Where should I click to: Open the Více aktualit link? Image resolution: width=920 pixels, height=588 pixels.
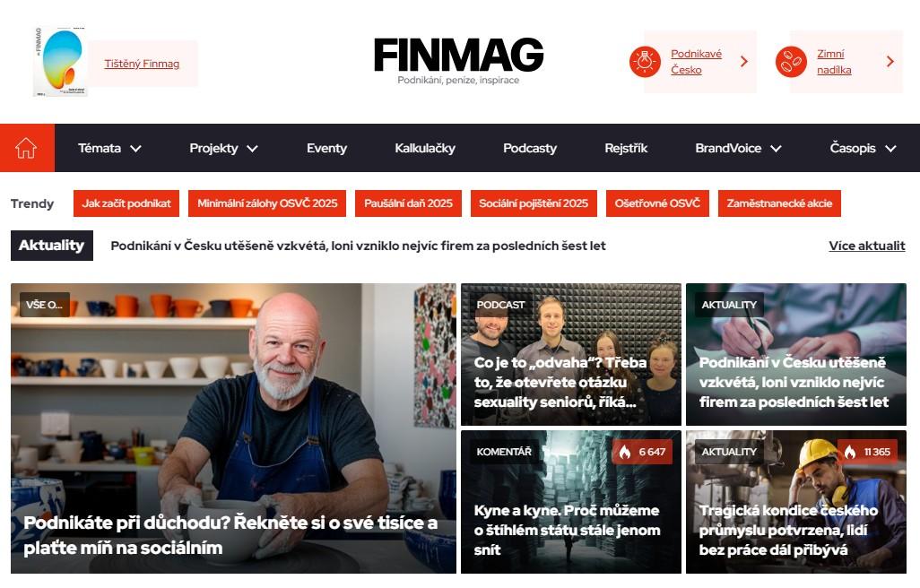(x=866, y=246)
